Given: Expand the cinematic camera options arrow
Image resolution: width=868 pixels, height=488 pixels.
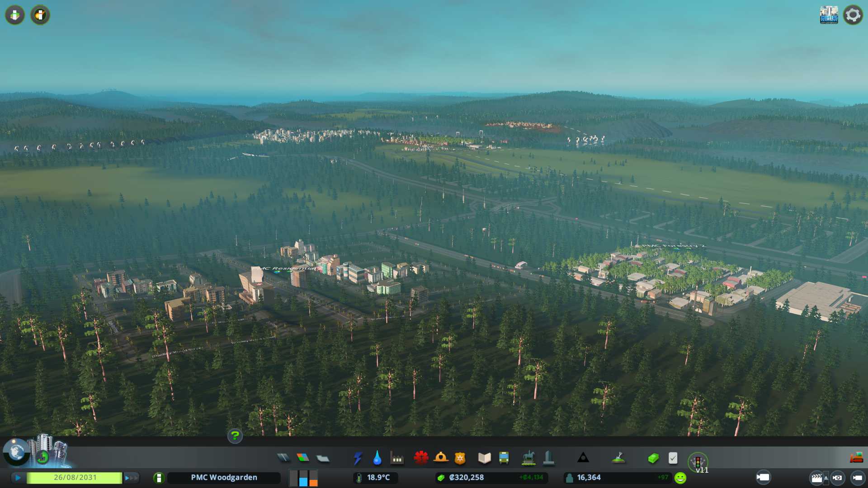Looking at the screenshot, I should (x=826, y=477).
